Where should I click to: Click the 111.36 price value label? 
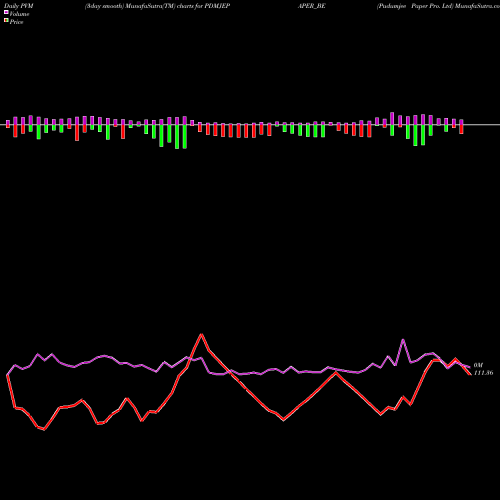pos(483,373)
